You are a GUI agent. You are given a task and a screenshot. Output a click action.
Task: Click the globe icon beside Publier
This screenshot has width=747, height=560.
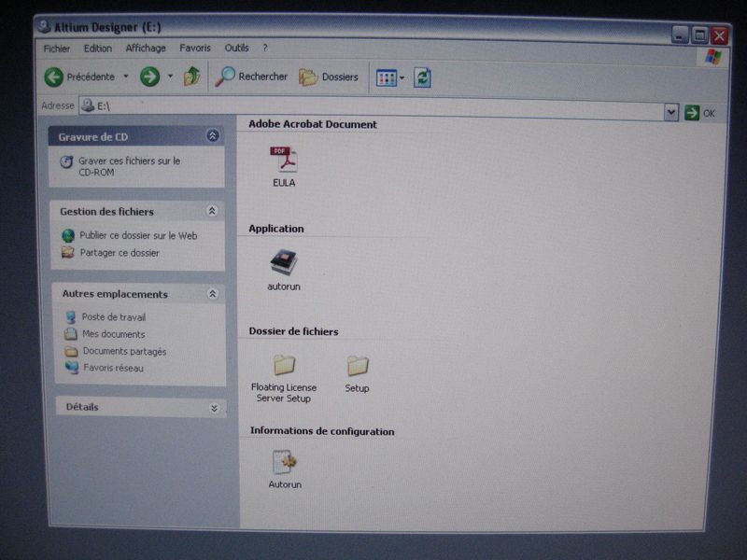click(68, 235)
